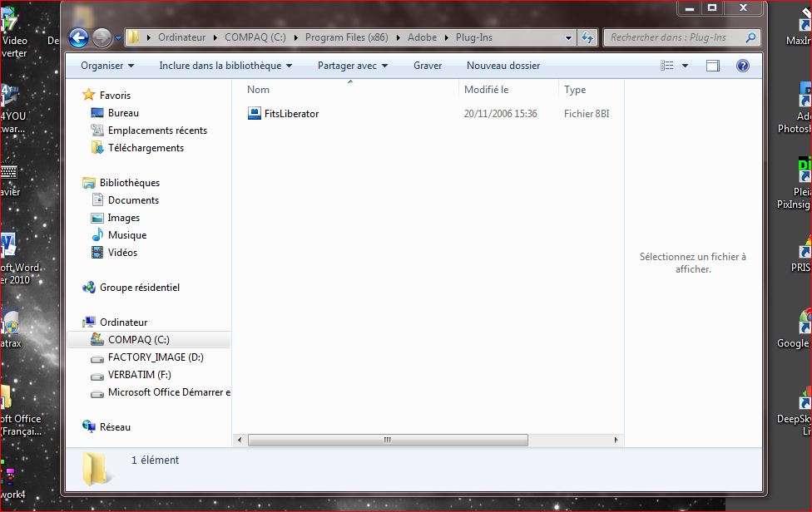Click the change view icon
This screenshot has height=512, width=812.
(667, 66)
